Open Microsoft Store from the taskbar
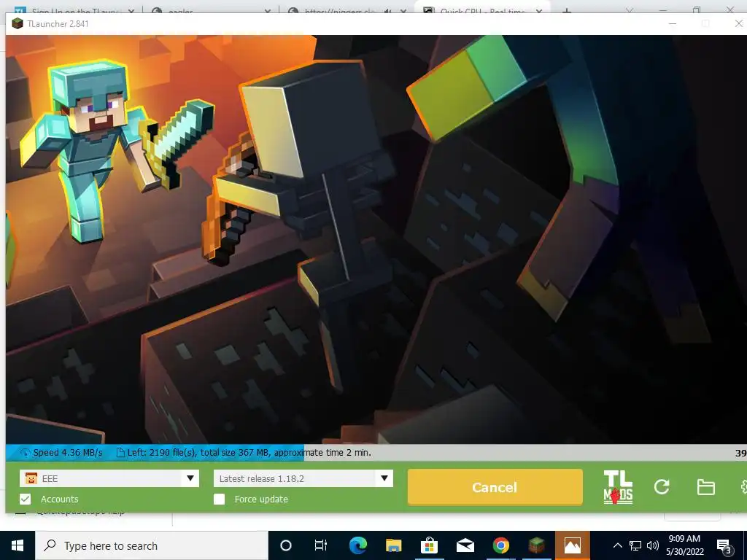This screenshot has width=747, height=560. 429,545
